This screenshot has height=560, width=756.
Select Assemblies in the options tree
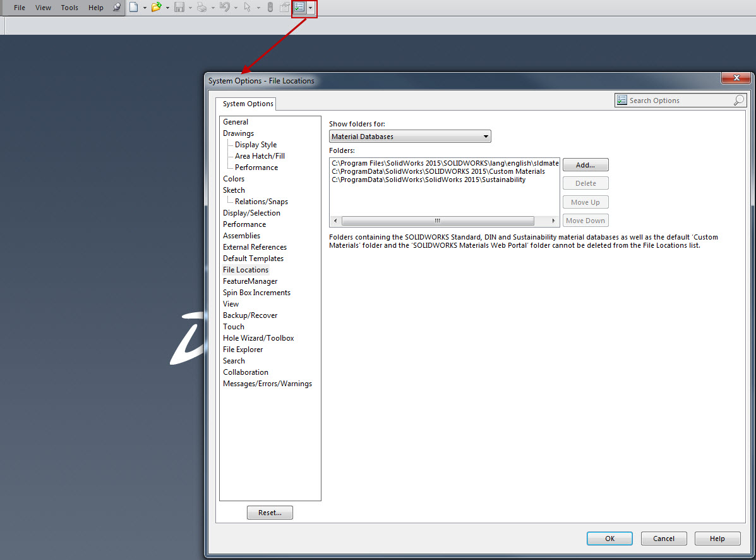point(241,235)
